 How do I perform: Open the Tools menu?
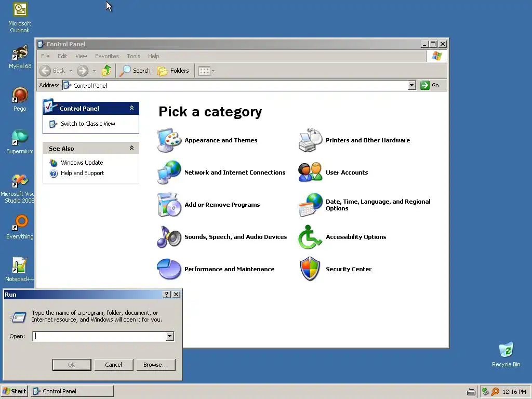click(134, 56)
